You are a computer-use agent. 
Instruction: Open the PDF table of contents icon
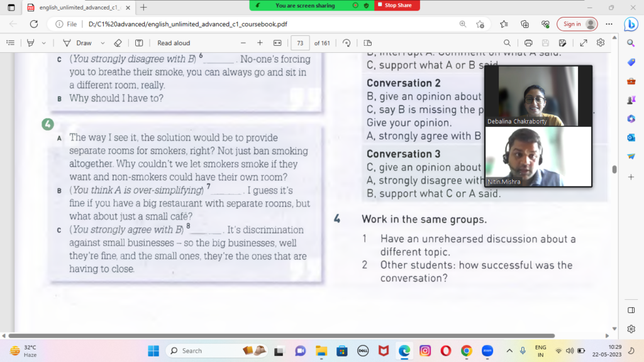[10, 43]
